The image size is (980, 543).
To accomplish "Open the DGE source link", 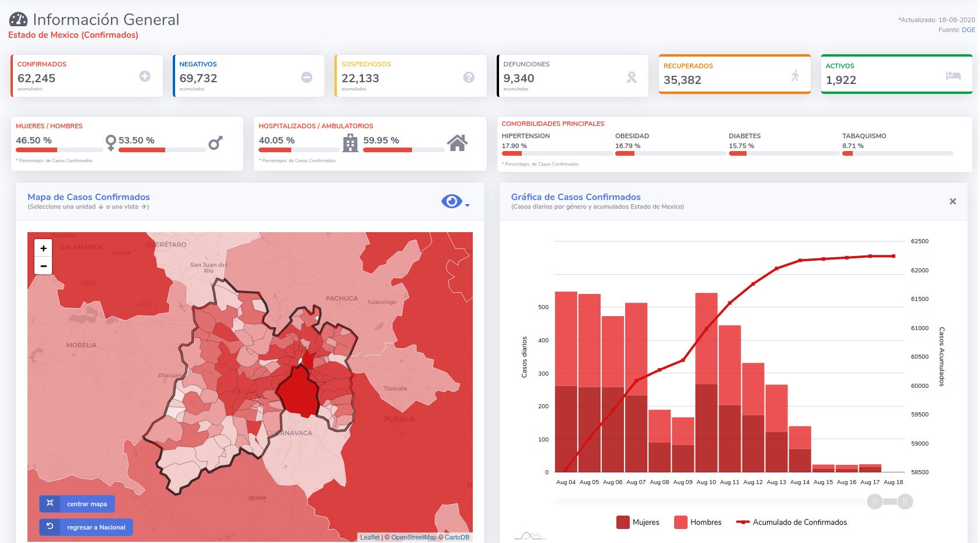I will (x=968, y=30).
